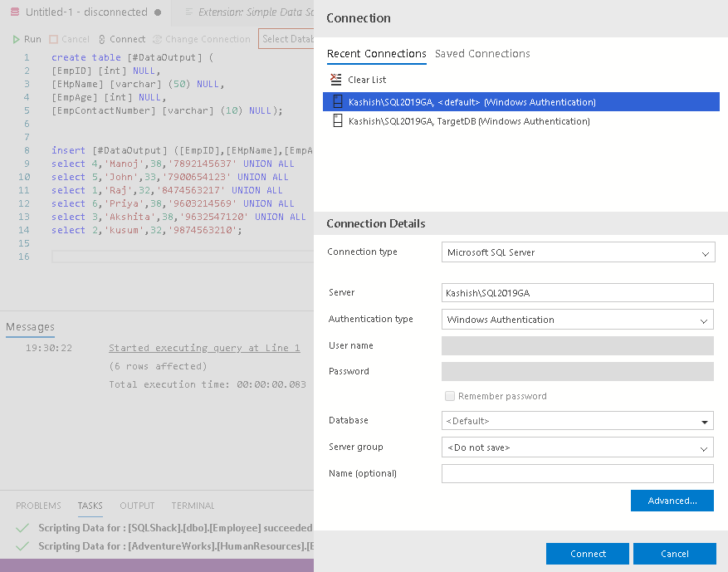728x572 pixels.
Task: Click the Cancel query stop icon
Action: (x=54, y=39)
